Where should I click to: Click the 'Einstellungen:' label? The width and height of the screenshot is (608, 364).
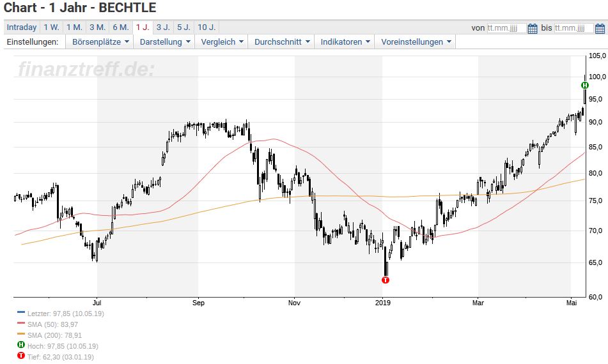coord(33,42)
